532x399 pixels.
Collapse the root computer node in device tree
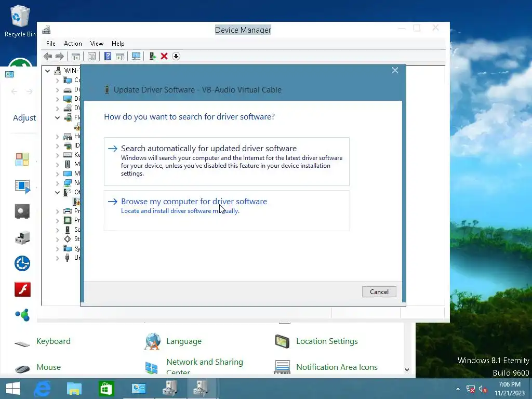(x=47, y=71)
